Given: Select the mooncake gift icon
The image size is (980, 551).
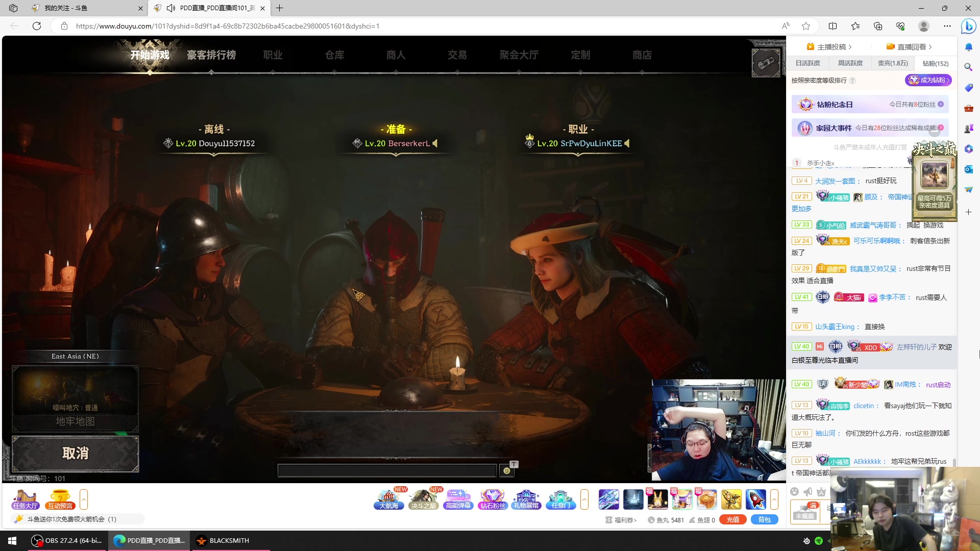Looking at the screenshot, I should click(706, 499).
